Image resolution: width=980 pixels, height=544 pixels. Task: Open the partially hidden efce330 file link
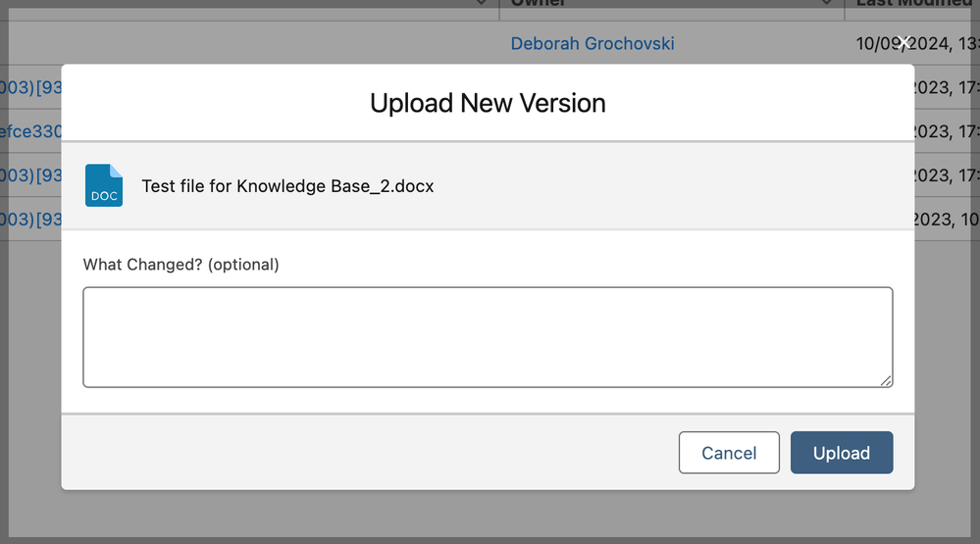point(30,131)
